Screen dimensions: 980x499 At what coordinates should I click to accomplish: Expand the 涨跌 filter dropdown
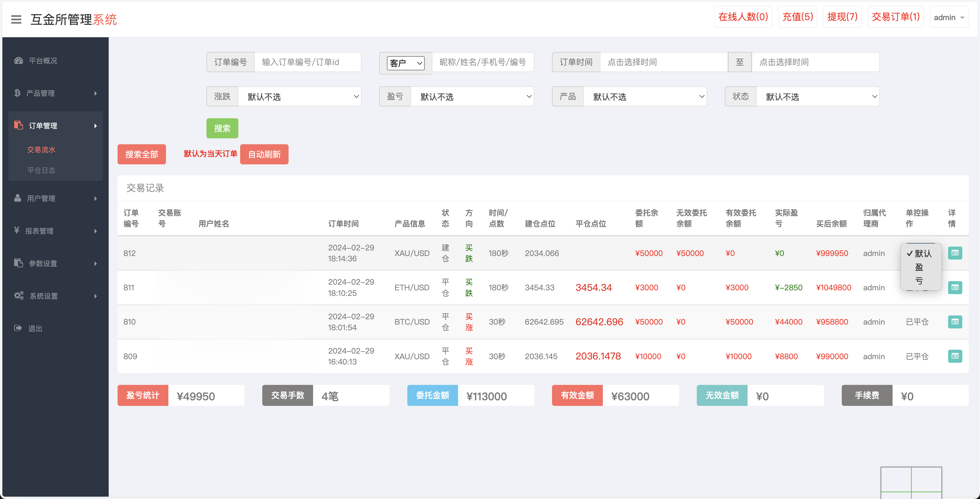(x=300, y=96)
